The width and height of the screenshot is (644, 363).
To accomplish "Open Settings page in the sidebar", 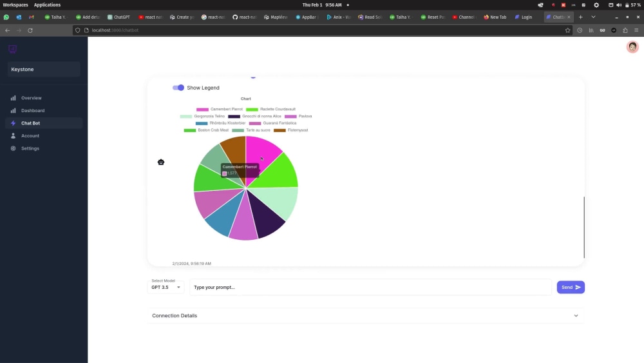I will coord(44,148).
